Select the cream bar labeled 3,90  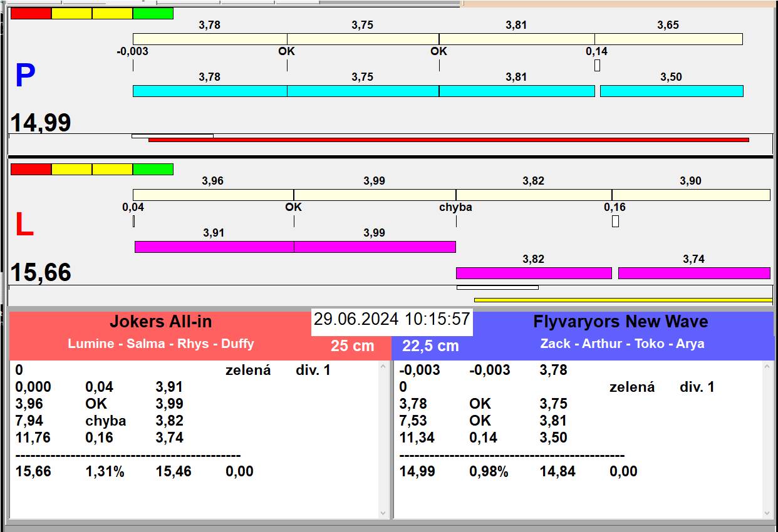[x=691, y=195]
